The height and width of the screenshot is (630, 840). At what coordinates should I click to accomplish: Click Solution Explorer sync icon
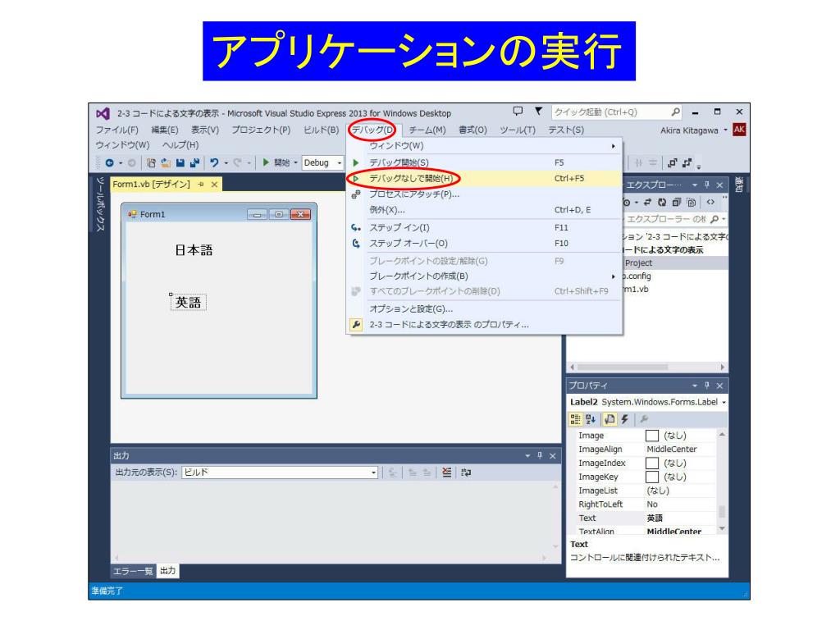tap(647, 203)
